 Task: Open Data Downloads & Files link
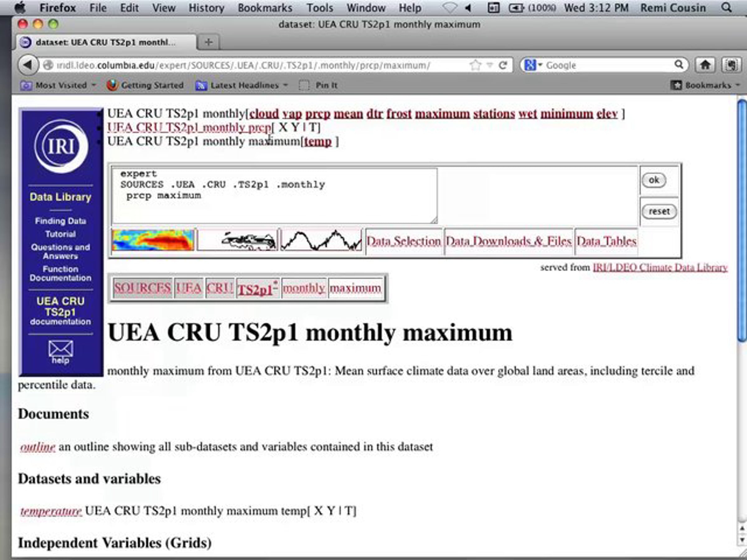(x=509, y=241)
